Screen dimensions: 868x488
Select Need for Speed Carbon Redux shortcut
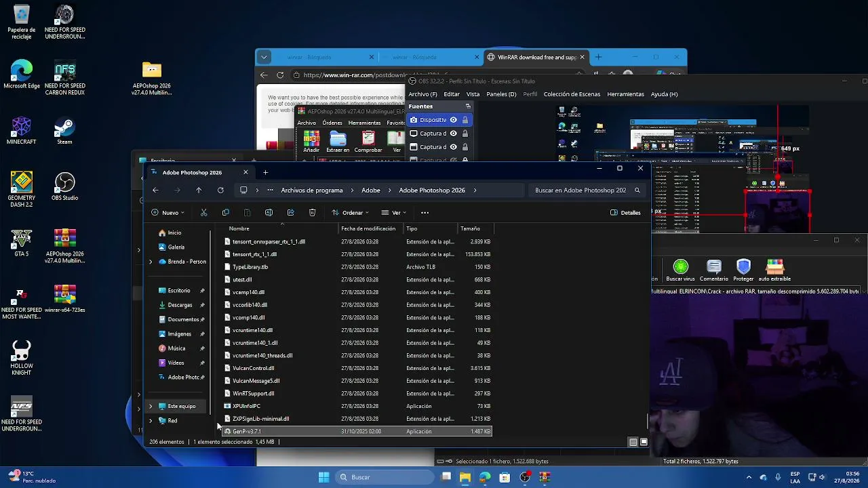(x=64, y=79)
